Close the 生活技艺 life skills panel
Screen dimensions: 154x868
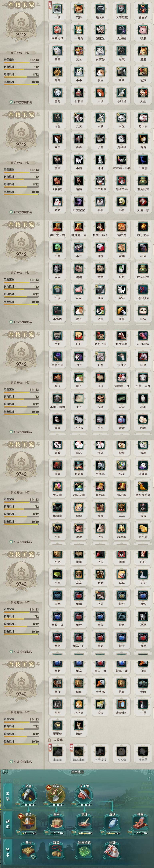tap(150, 772)
